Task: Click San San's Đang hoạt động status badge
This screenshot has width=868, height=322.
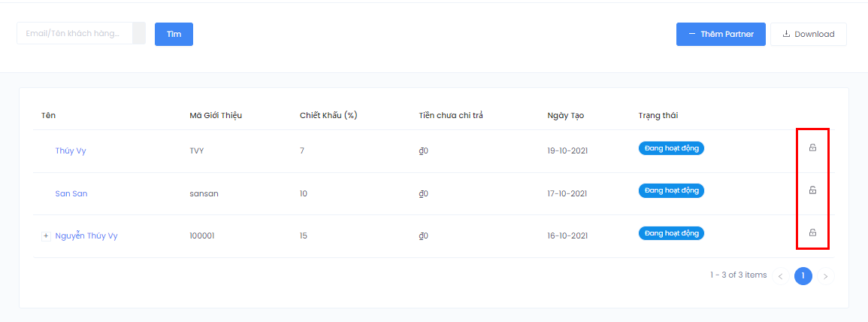Action: click(671, 190)
